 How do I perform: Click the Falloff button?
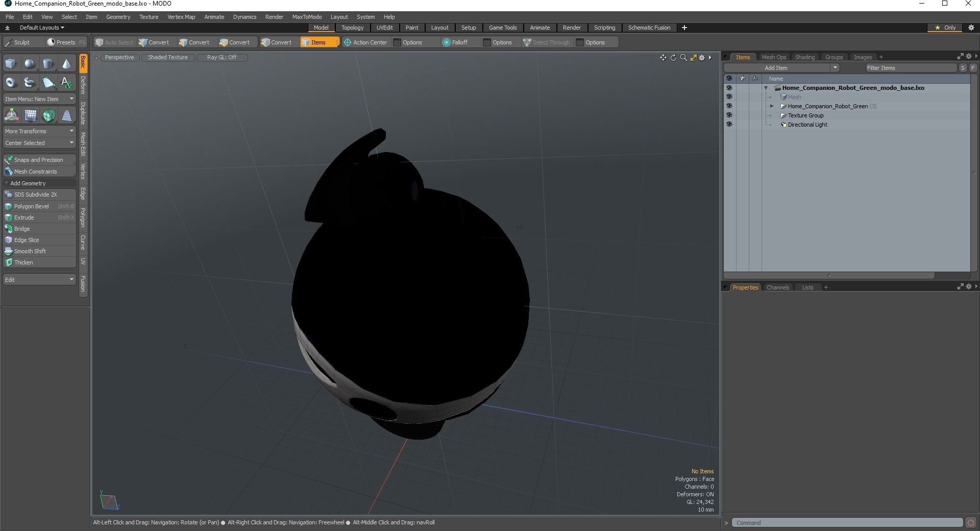[455, 42]
